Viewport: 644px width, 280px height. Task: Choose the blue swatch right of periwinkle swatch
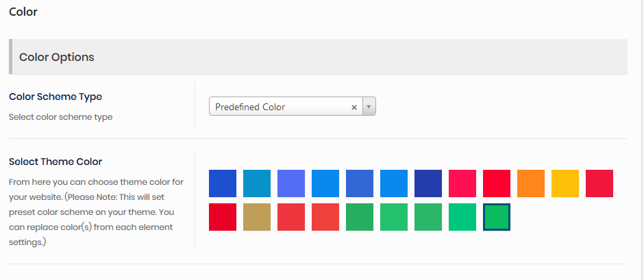[325, 183]
